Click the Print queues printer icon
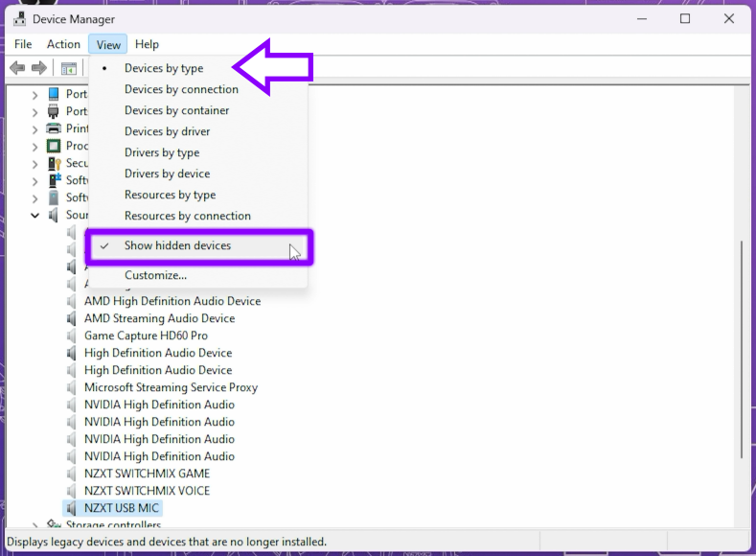 click(x=54, y=128)
